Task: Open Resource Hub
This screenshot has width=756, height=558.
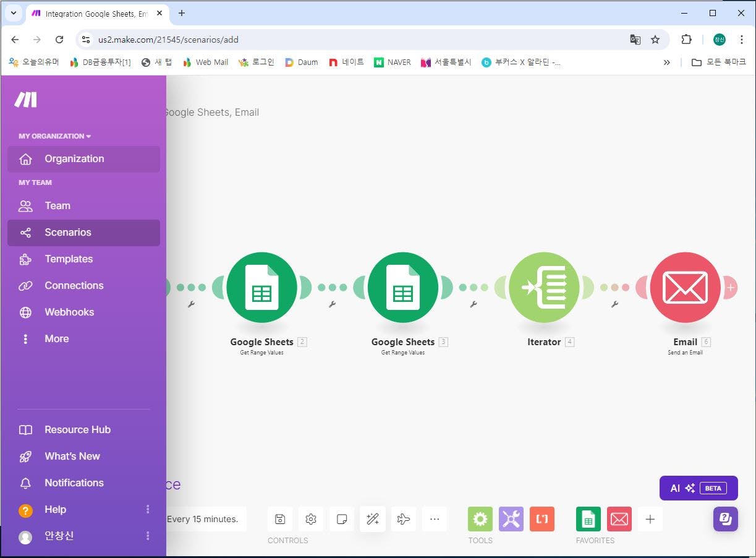Action: (x=83, y=430)
